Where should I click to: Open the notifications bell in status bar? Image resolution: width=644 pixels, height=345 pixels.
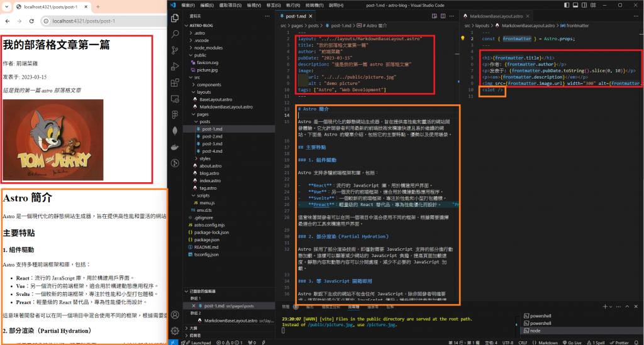click(x=636, y=342)
